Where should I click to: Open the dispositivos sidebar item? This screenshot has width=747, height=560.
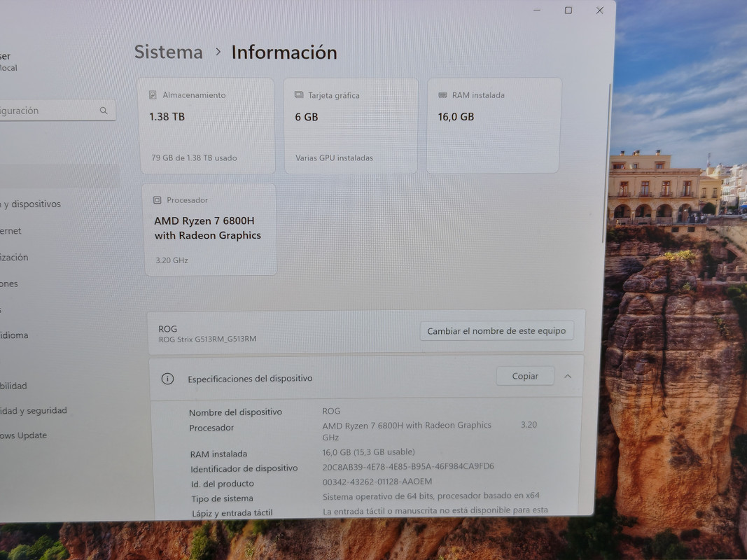32,204
